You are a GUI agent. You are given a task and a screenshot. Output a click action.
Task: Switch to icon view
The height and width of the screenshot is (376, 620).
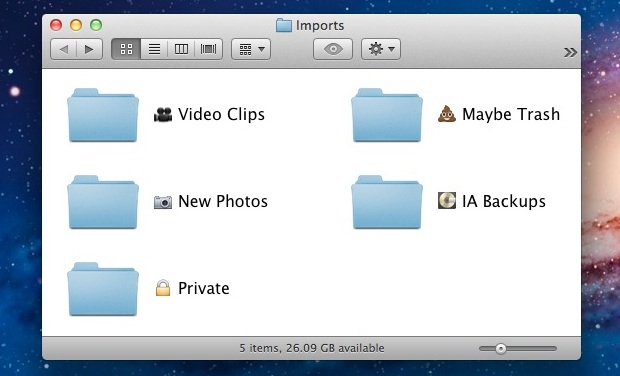pos(126,49)
